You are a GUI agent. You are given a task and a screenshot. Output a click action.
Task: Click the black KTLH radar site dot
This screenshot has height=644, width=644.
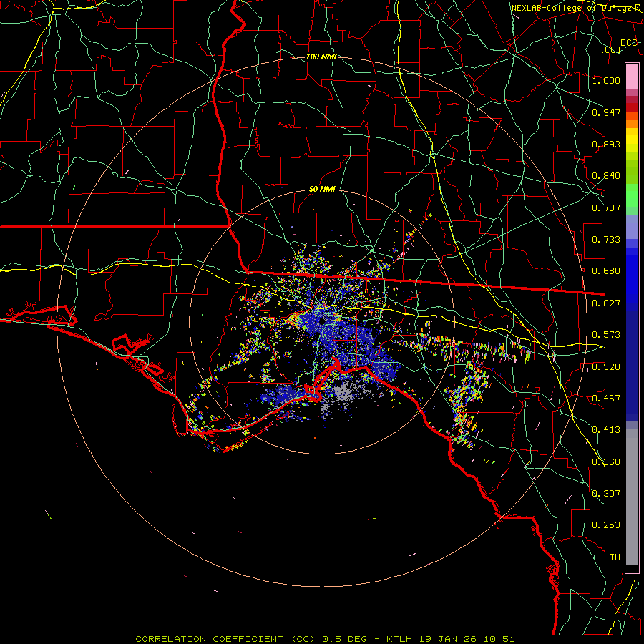[322, 321]
